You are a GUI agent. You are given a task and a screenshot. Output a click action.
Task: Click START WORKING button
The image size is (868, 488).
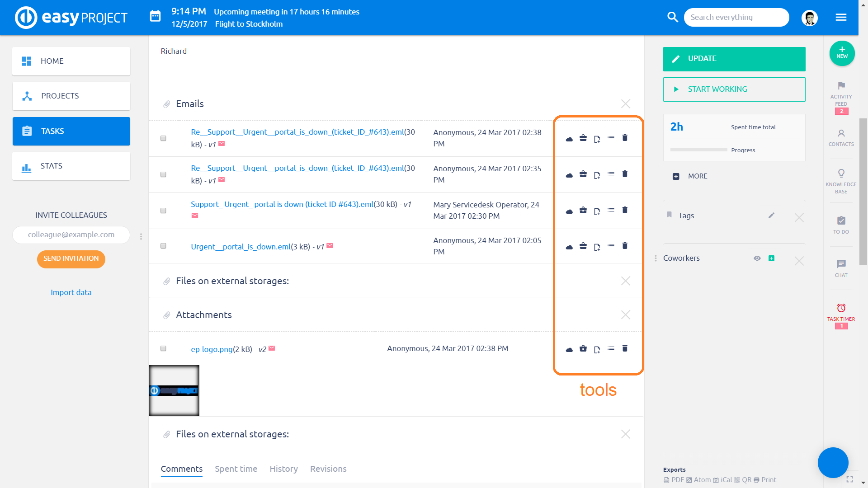(734, 89)
